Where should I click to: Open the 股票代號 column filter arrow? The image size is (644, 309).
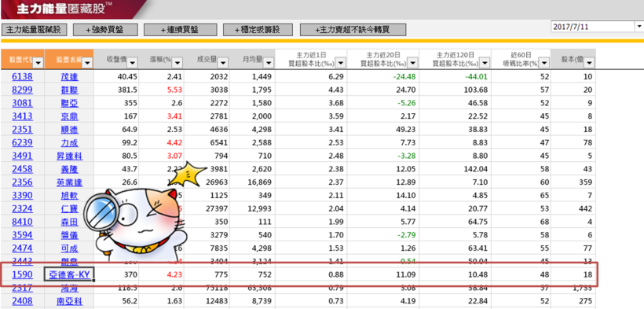[x=38, y=63]
